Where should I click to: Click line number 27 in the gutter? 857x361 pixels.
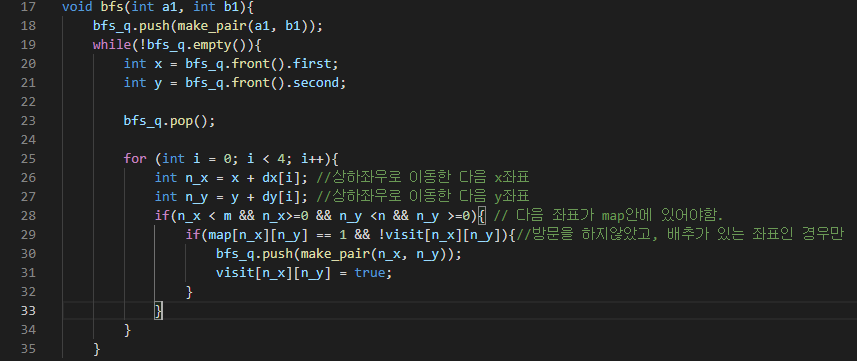coord(27,196)
